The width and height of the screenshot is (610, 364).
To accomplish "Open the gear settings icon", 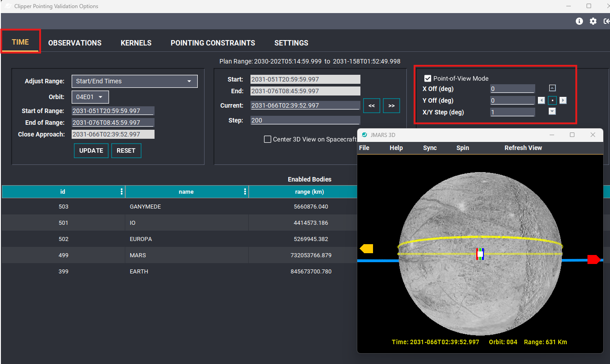I will (593, 21).
